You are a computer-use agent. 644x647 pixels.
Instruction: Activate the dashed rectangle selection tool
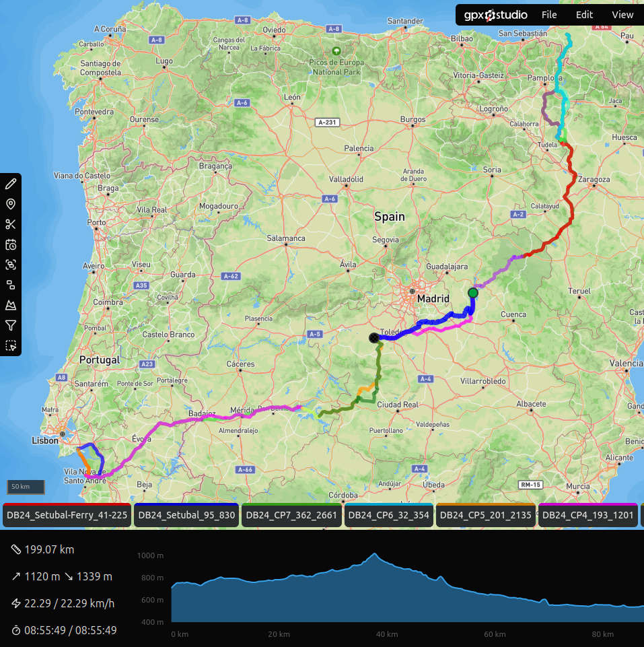10,345
